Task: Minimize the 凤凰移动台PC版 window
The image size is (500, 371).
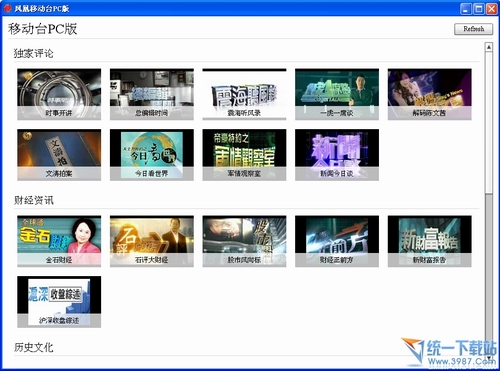Action: pyautogui.click(x=466, y=9)
